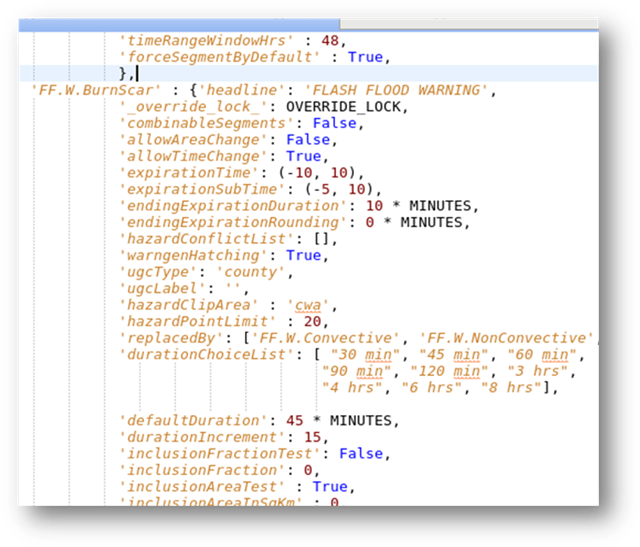Click the "60 min" duration choice
The image size is (640, 547).
(x=542, y=355)
